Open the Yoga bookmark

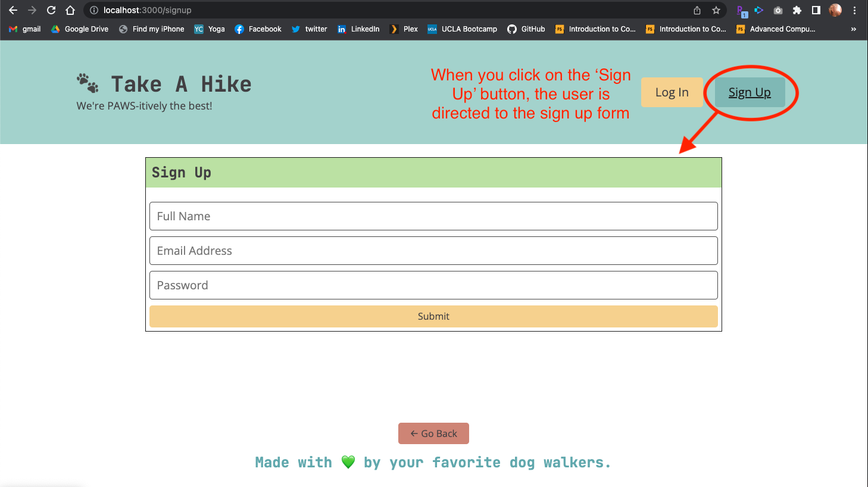click(x=210, y=29)
